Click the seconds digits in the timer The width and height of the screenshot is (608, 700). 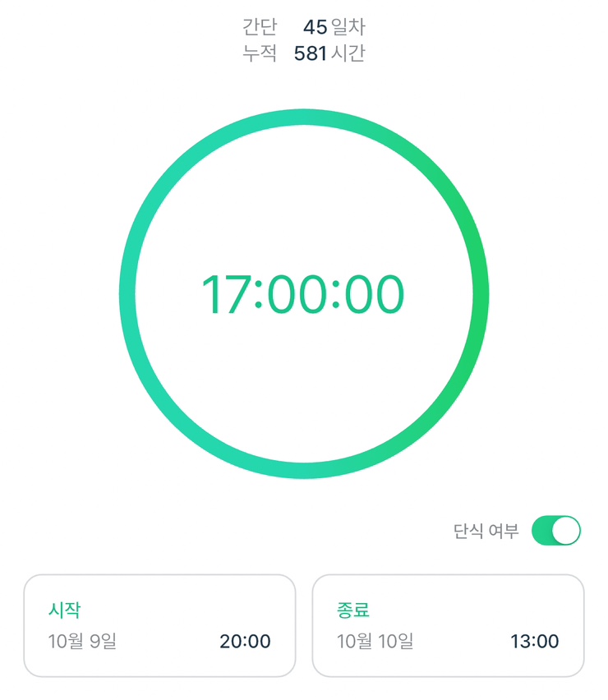coord(373,294)
